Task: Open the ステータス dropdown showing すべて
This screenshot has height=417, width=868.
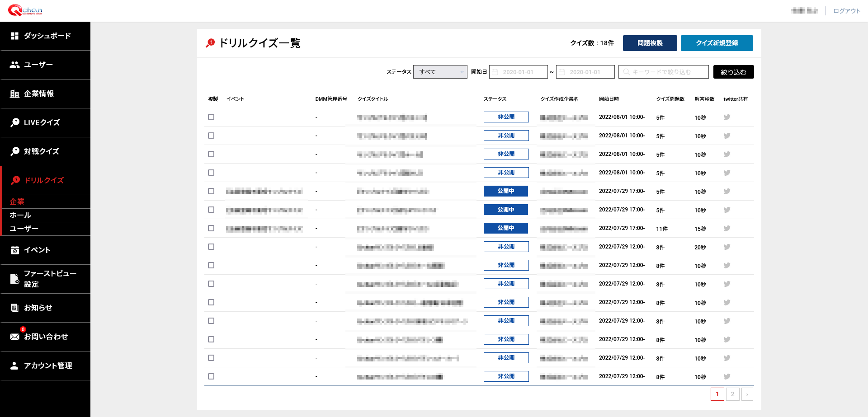Action: point(440,72)
